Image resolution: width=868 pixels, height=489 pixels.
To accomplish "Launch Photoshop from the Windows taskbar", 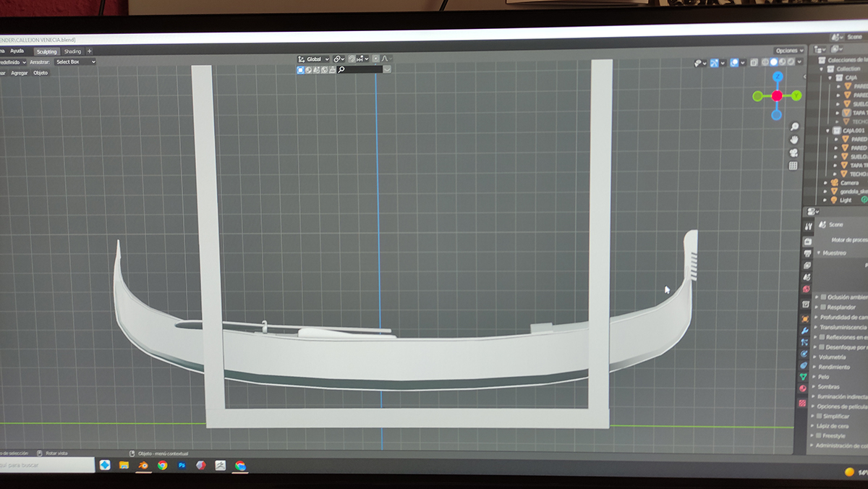I will (x=182, y=465).
